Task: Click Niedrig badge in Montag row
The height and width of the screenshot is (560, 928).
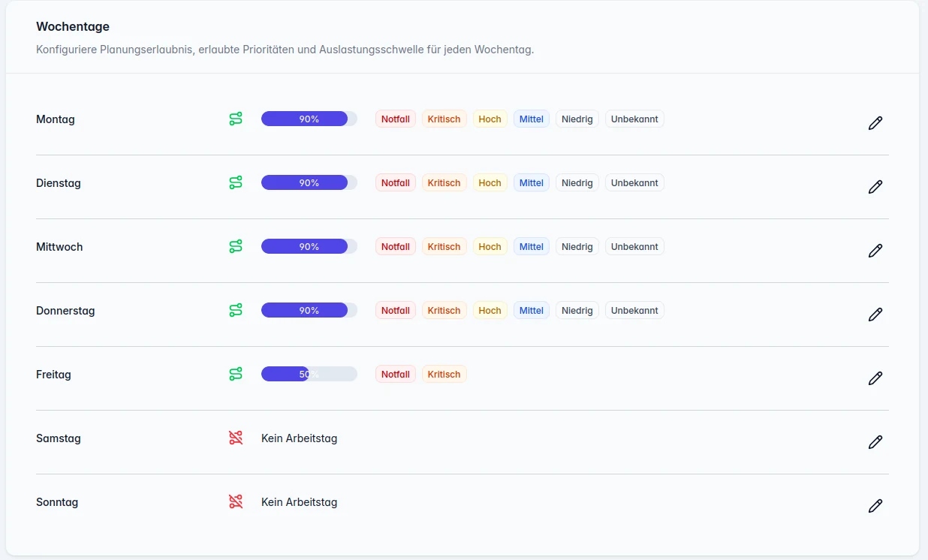Action: (x=577, y=119)
